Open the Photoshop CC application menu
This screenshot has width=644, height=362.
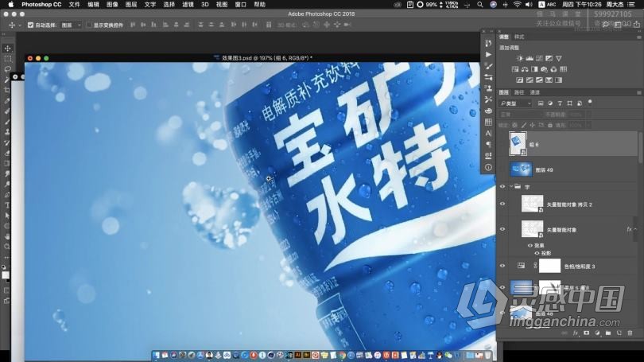41,5
